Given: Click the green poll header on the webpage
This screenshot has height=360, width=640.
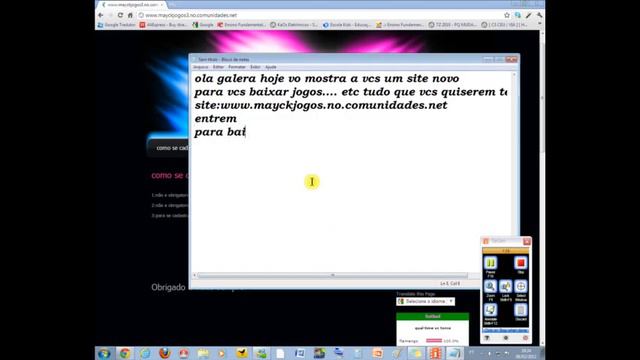Looking at the screenshot, I should point(432,316).
